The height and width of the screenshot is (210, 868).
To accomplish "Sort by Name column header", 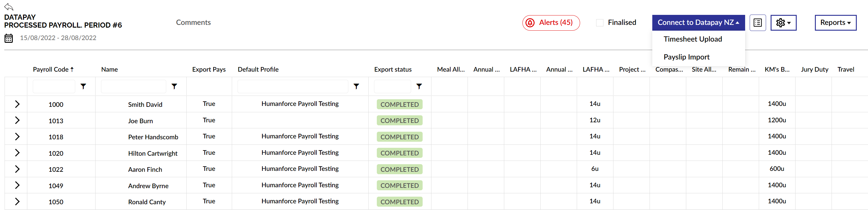I will [x=110, y=69].
